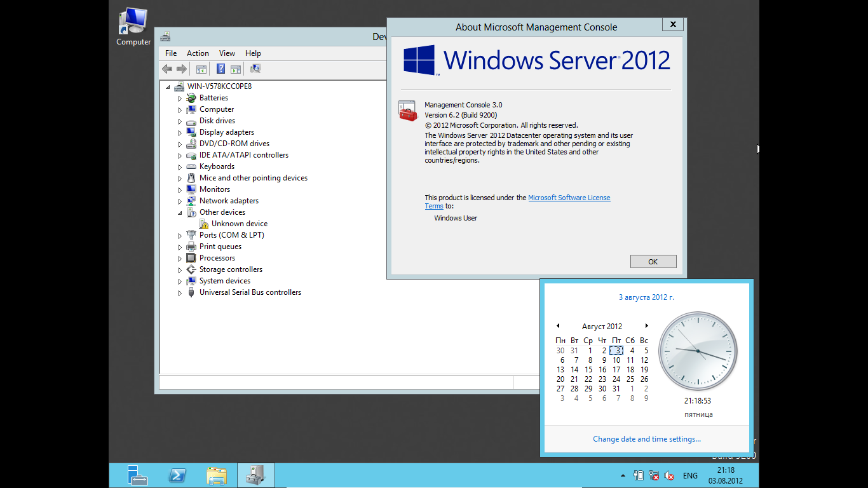Expand the Ports (COM & LPT) node

pyautogui.click(x=180, y=236)
